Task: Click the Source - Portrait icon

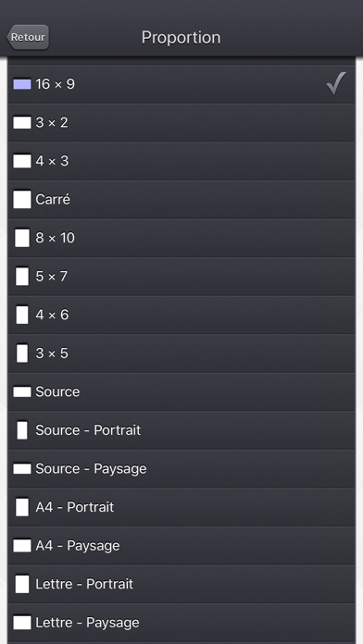Action: [x=22, y=430]
